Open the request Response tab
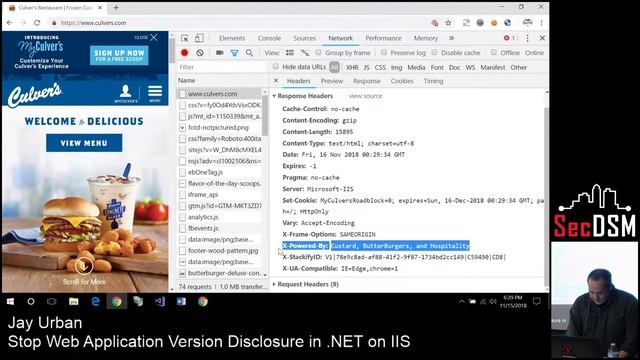This screenshot has height=360, width=640. 367,81
